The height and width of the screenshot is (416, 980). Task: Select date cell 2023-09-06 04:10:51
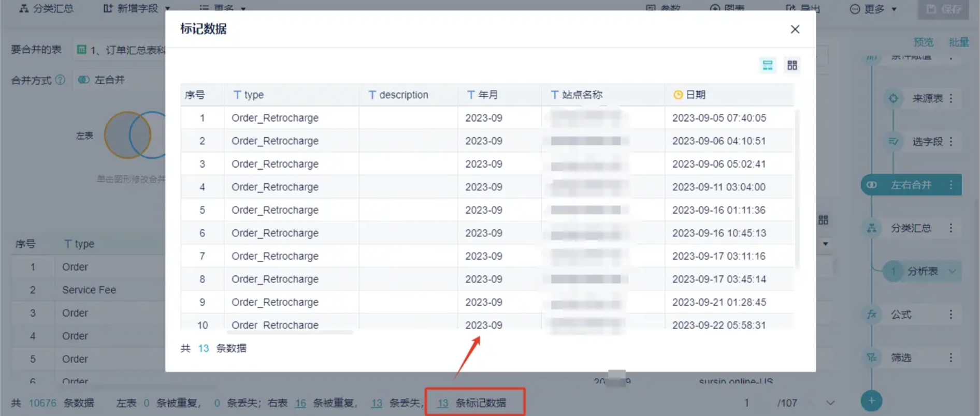719,141
